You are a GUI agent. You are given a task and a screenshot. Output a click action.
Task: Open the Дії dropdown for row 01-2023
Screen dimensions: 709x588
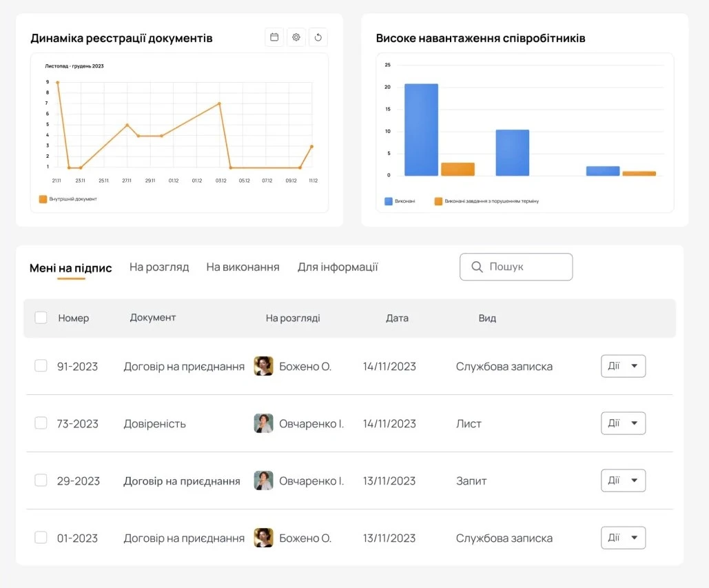pyautogui.click(x=623, y=538)
